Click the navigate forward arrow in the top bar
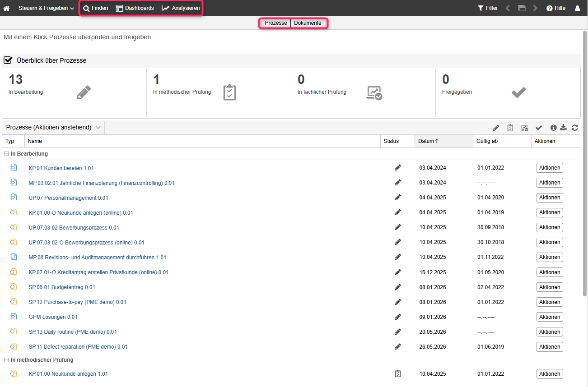588x387 pixels. pyautogui.click(x=535, y=8)
